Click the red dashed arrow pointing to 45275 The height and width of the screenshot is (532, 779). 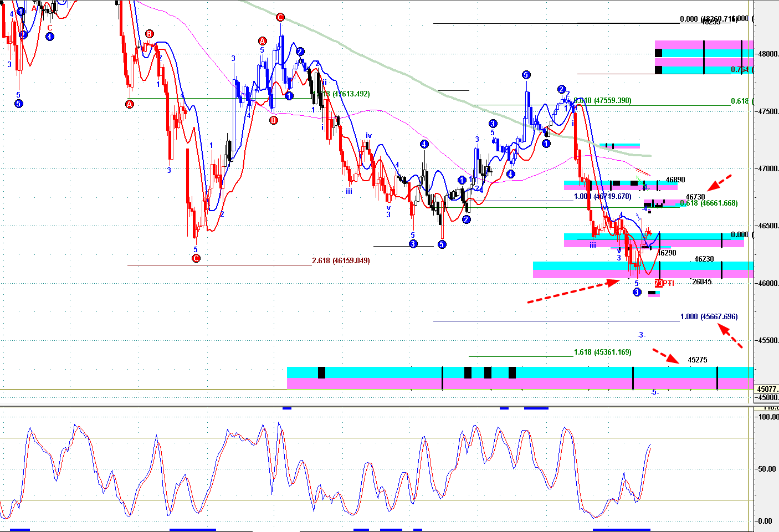click(665, 356)
